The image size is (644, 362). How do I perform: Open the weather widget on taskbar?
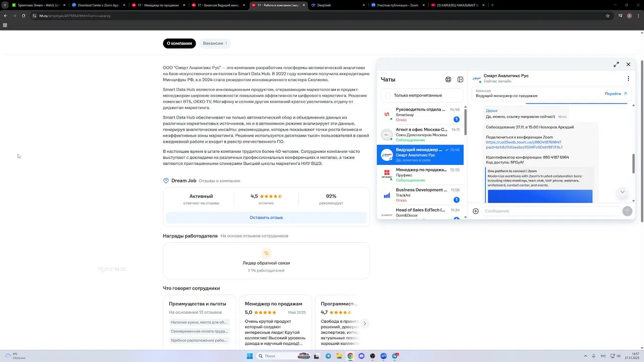[x=15, y=356]
